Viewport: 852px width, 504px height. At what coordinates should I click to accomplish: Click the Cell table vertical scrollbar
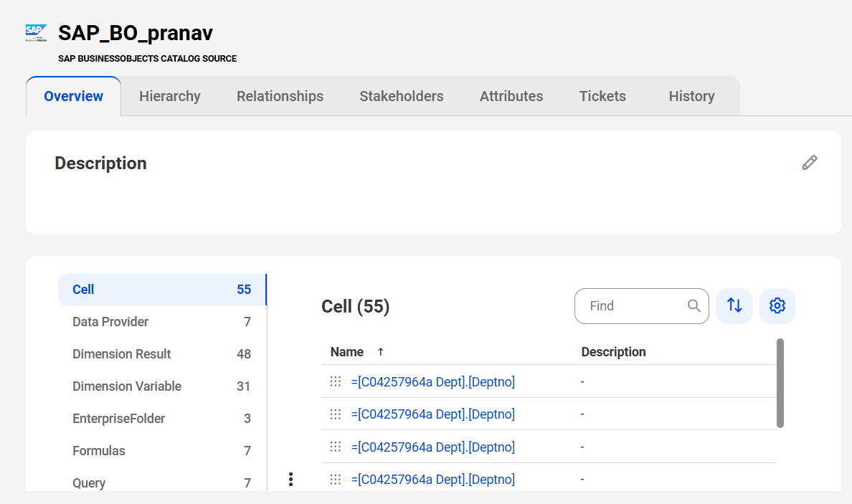tap(780, 383)
